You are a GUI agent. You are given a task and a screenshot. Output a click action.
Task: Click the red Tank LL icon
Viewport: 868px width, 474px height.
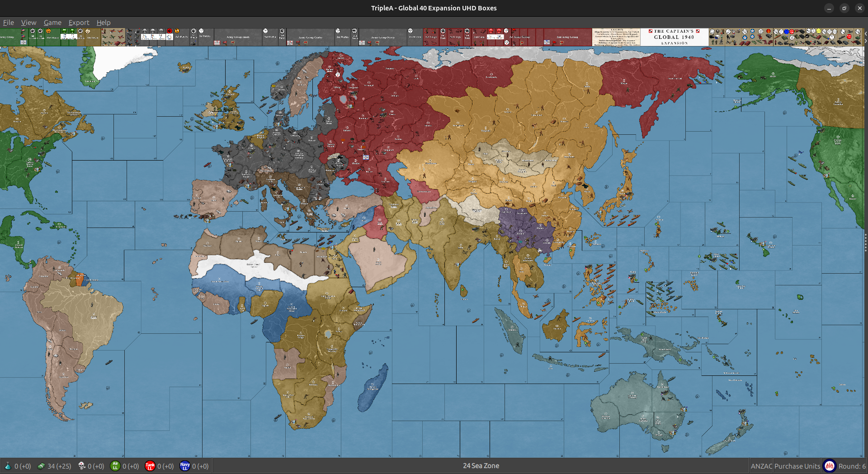(x=150, y=466)
